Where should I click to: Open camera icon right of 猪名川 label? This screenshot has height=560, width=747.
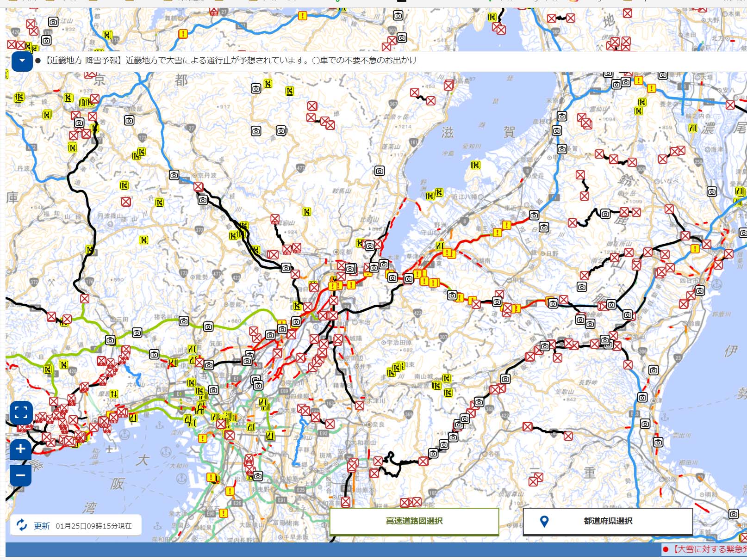click(x=184, y=321)
